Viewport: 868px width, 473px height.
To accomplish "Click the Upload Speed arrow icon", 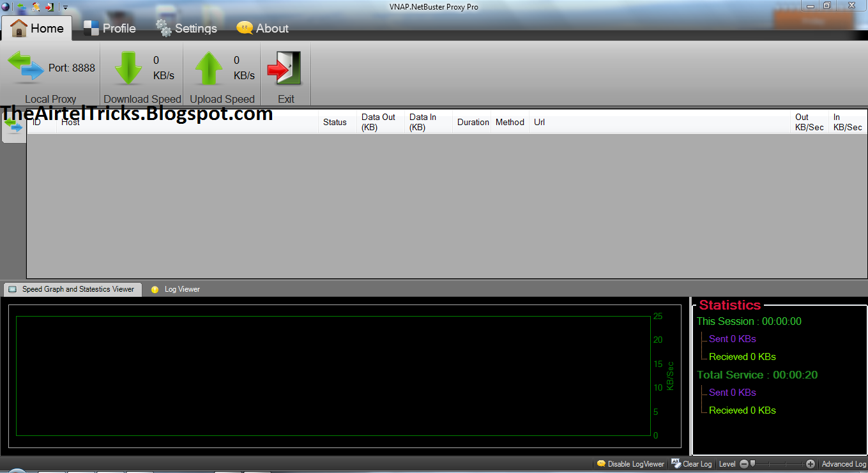I will (208, 68).
